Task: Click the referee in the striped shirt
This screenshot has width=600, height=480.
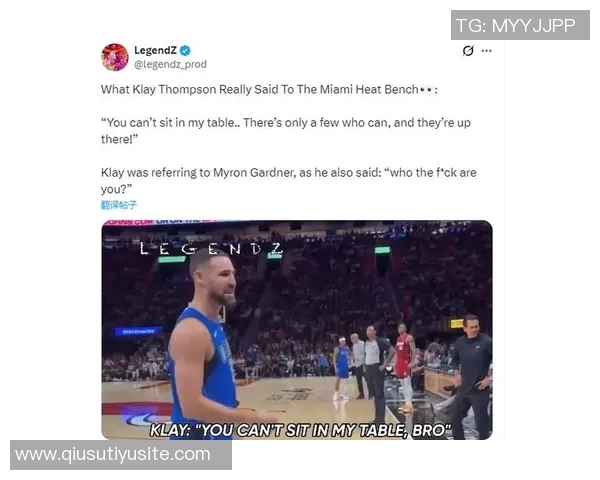Action: 375,373
